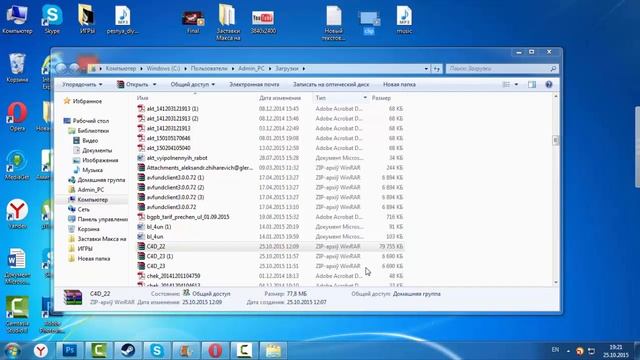
Task: Select Сеть in the navigation pane
Action: tap(79, 209)
